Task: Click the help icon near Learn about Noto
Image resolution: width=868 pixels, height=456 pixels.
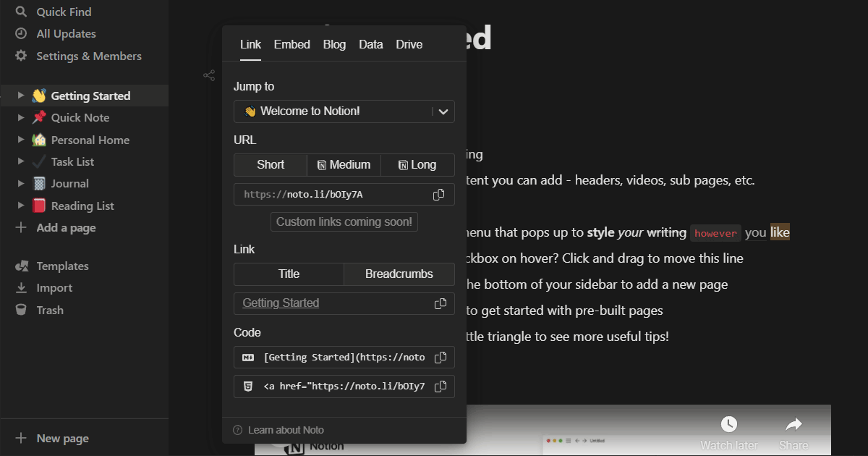Action: click(x=238, y=430)
